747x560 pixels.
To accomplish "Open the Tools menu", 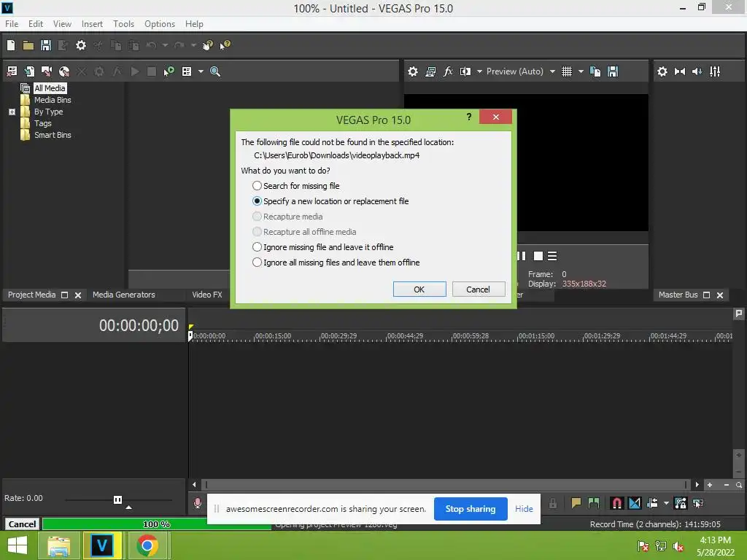I will pos(123,24).
